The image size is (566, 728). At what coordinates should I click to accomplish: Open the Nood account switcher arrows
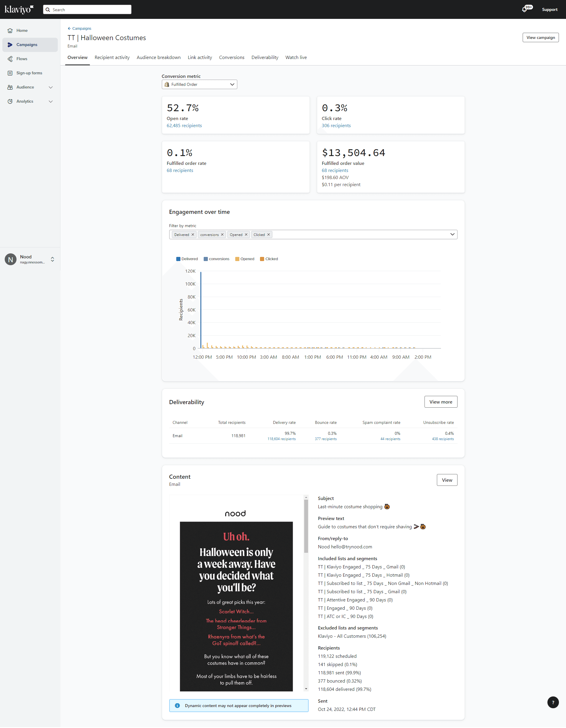coord(52,259)
